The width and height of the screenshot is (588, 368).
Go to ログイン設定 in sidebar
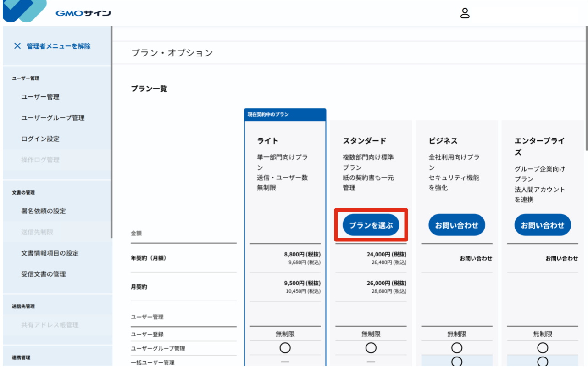coord(40,139)
